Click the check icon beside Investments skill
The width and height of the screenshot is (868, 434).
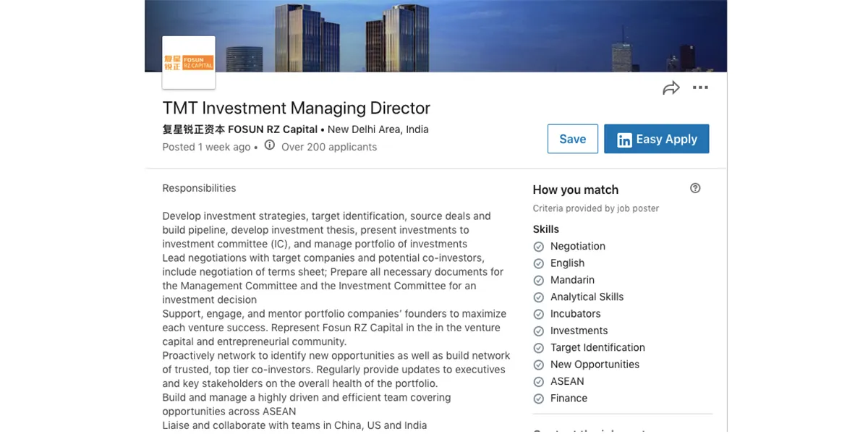click(x=539, y=331)
